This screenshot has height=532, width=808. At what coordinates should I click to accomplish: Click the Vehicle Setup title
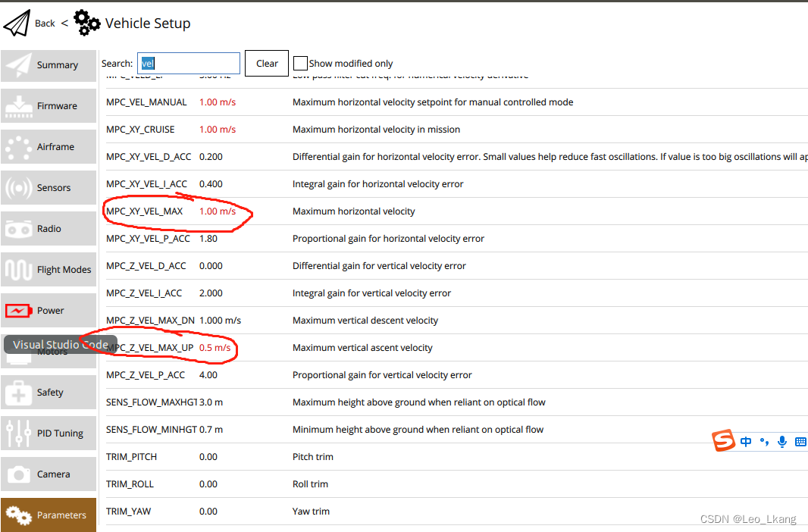tap(148, 23)
